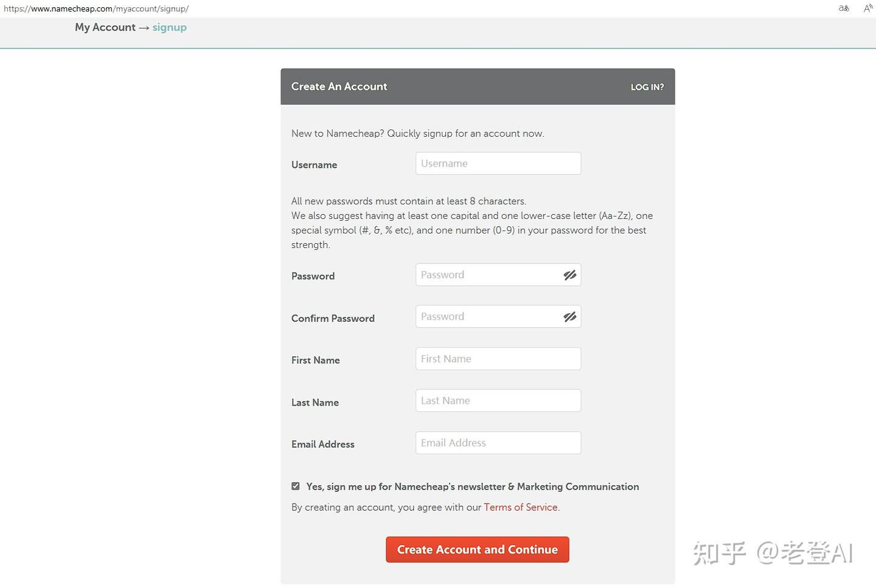Click the newsletter sign-up label text
876x588 pixels.
472,486
